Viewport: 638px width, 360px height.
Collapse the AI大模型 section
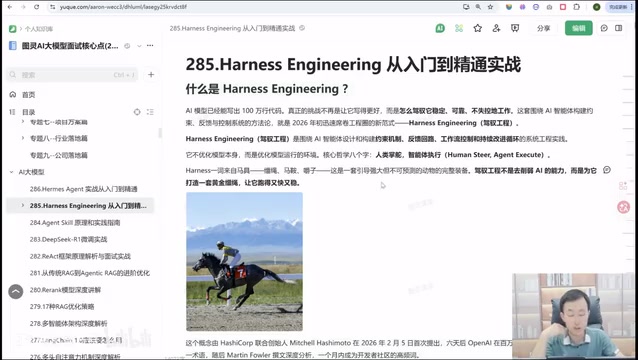[11, 172]
